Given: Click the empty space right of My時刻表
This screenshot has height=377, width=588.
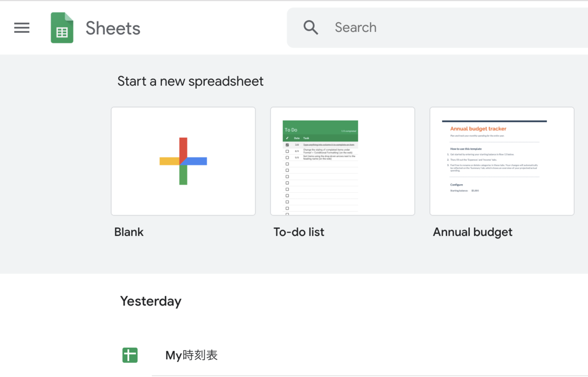Looking at the screenshot, I should 392,355.
